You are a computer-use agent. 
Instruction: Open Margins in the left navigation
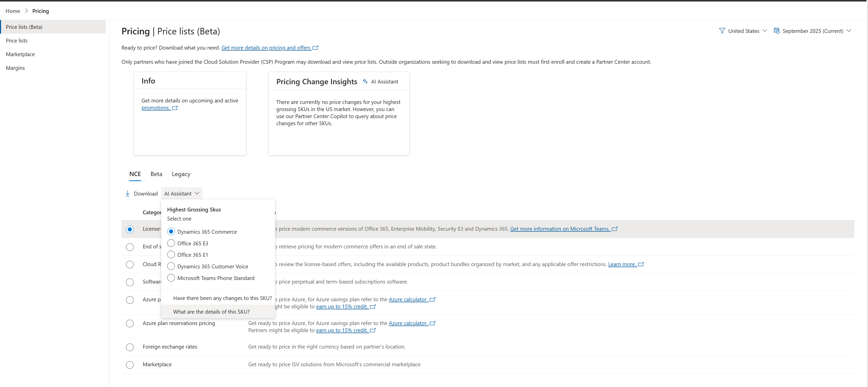click(15, 68)
